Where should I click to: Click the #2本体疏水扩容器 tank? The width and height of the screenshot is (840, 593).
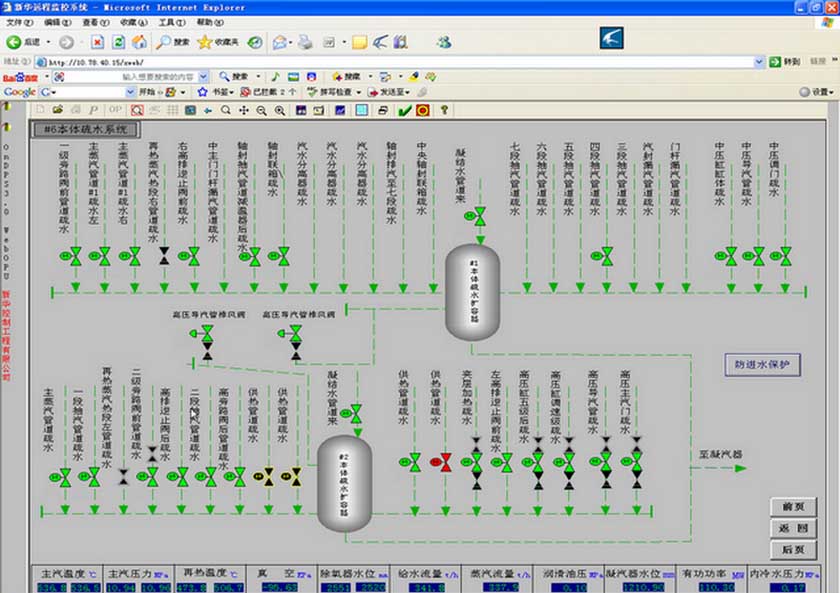[344, 484]
